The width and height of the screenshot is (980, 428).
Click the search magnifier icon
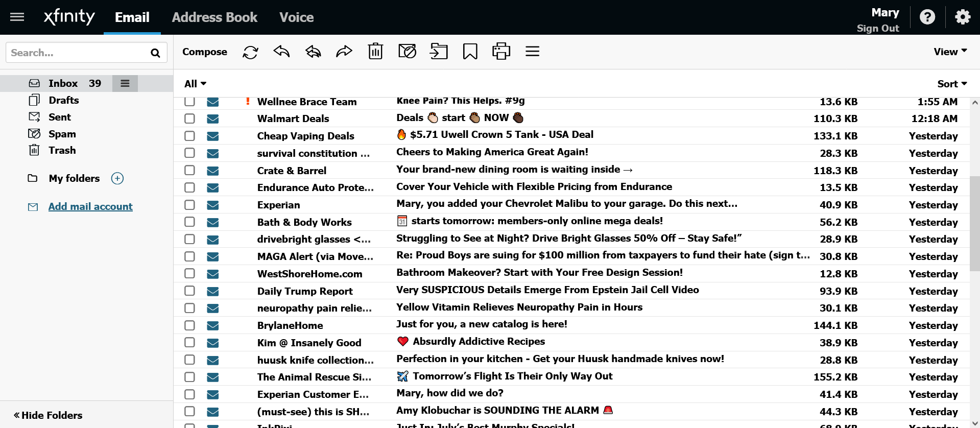155,53
